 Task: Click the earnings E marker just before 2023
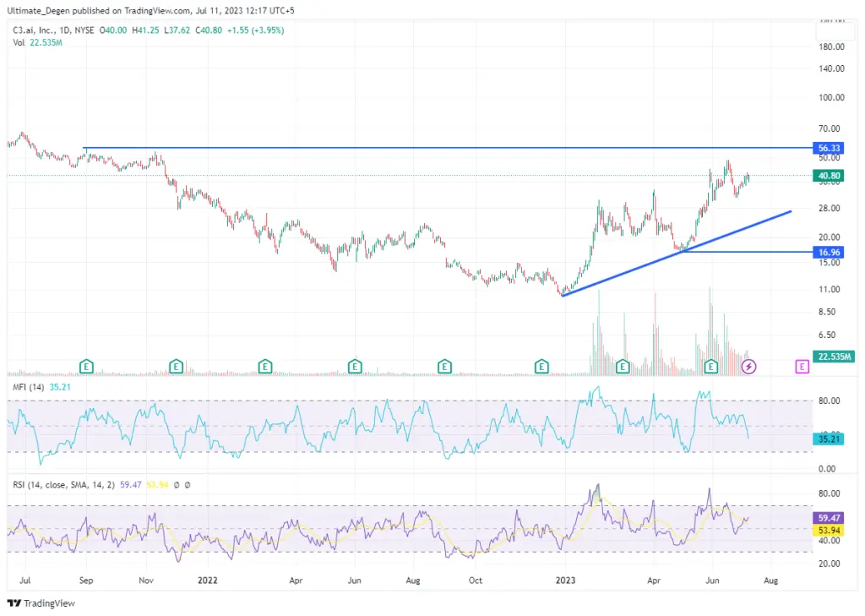(x=541, y=366)
